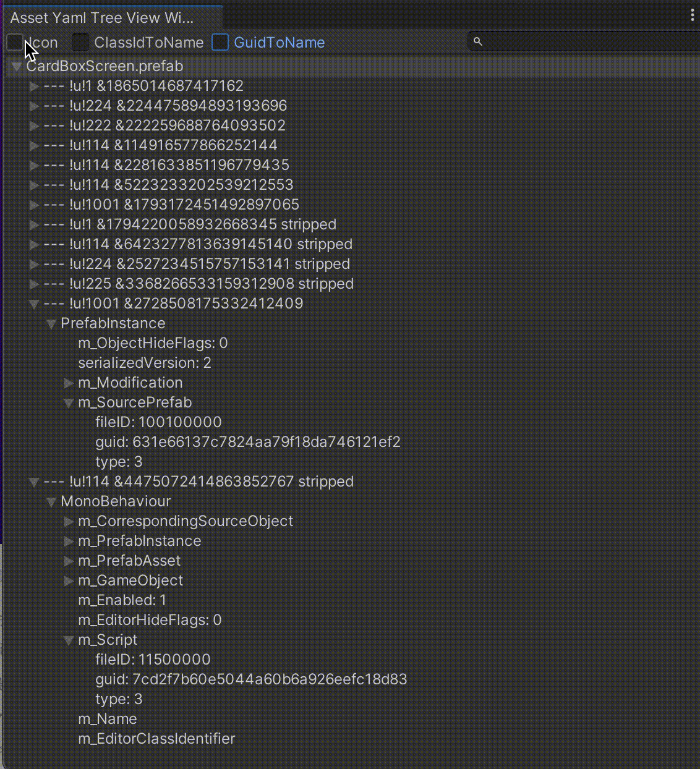Collapse the CardBoxScreen.prefab root node

[x=17, y=67]
